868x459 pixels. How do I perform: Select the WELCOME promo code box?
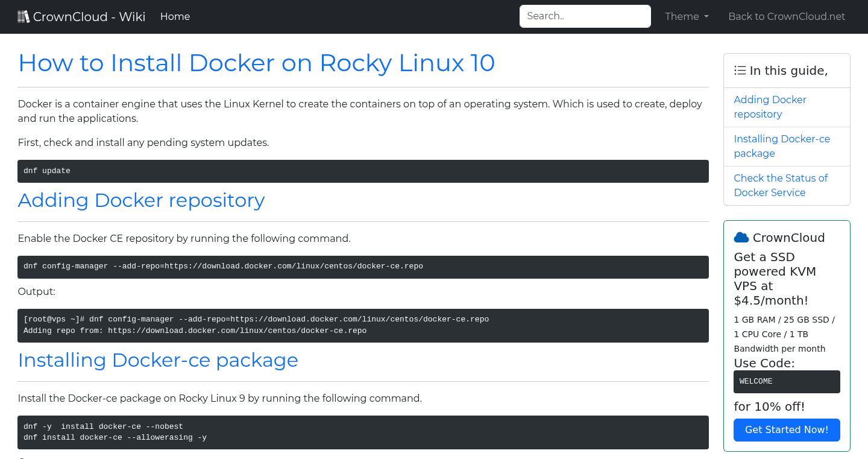(787, 381)
